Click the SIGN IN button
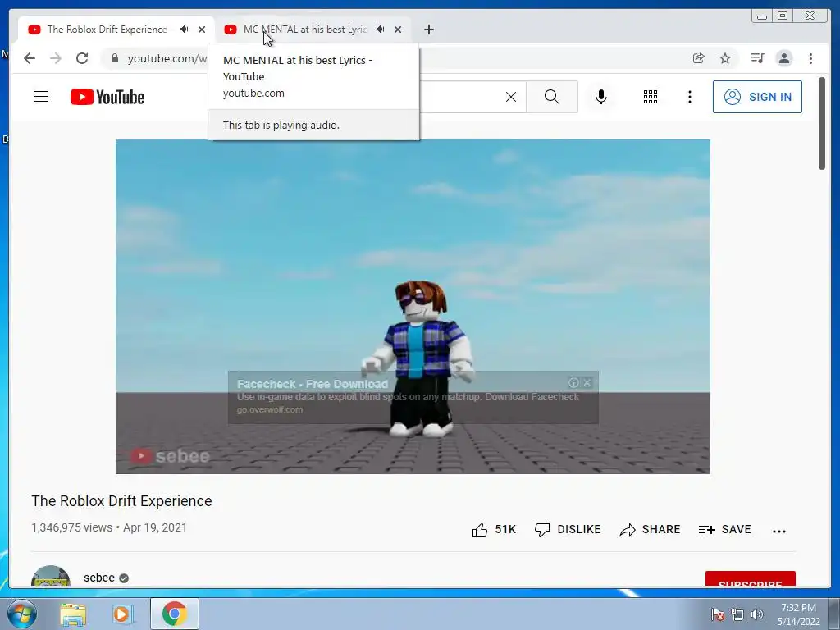 pyautogui.click(x=757, y=97)
